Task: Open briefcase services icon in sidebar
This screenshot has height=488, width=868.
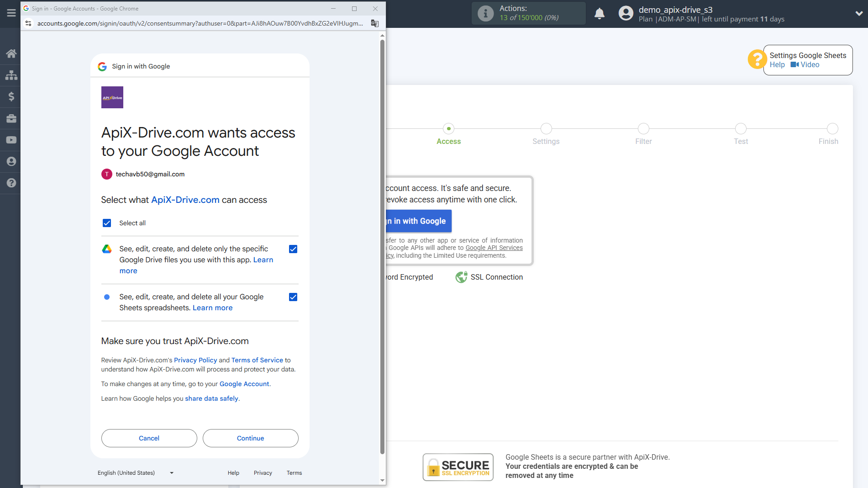Action: [11, 118]
